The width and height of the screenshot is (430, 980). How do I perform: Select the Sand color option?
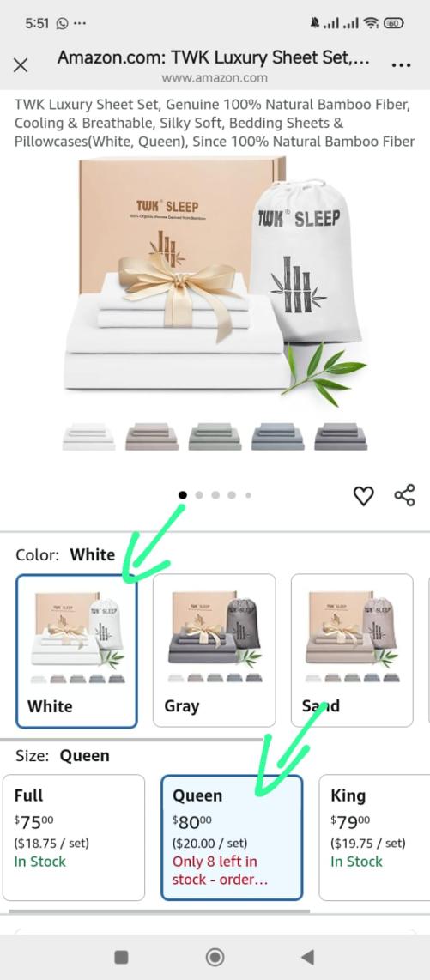click(x=352, y=650)
